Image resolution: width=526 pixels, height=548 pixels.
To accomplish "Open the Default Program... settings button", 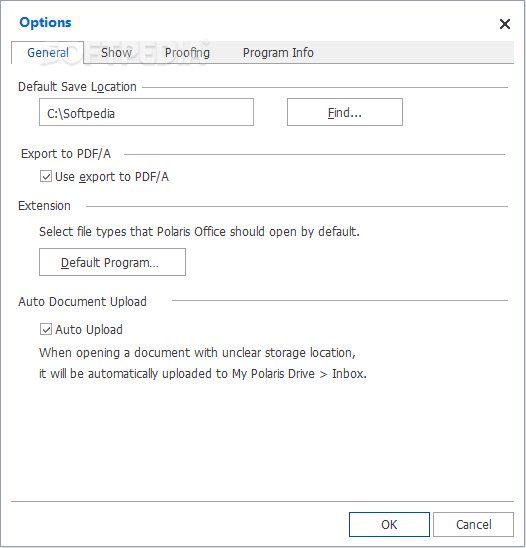I will tap(112, 262).
